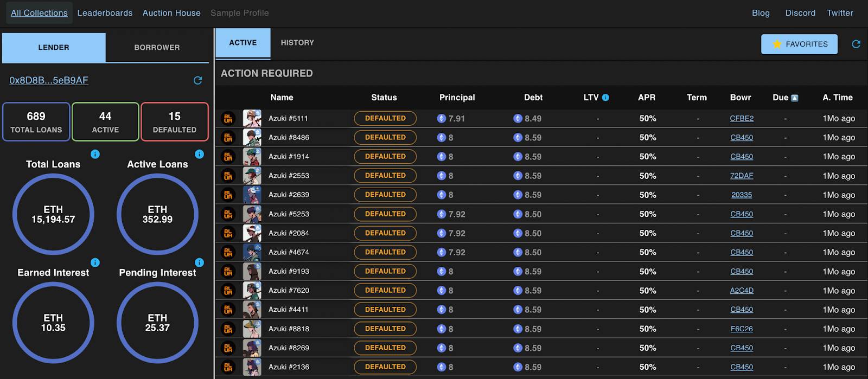Open the Discord link
Image resolution: width=868 pixels, height=379 pixels.
pyautogui.click(x=800, y=13)
